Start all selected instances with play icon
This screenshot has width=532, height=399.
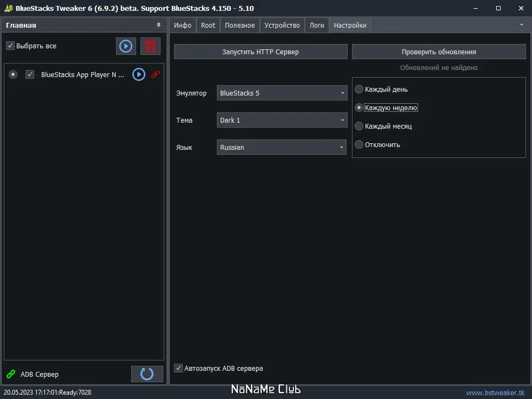tap(126, 46)
